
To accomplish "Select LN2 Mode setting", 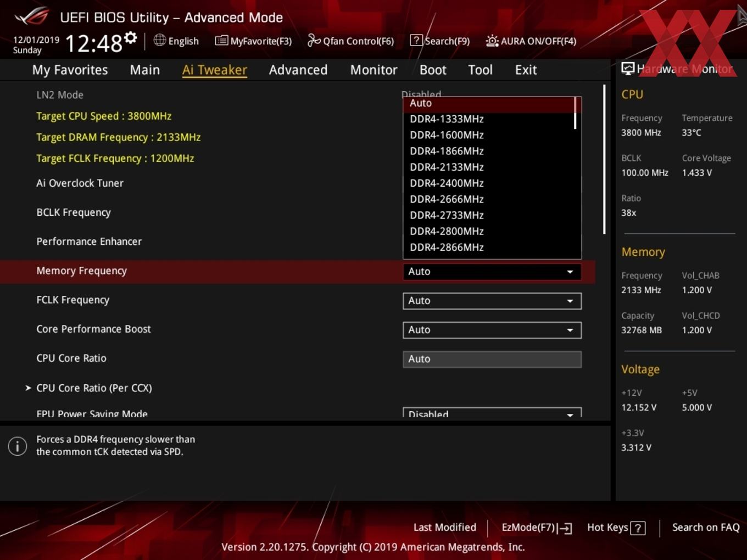I will pyautogui.click(x=60, y=94).
